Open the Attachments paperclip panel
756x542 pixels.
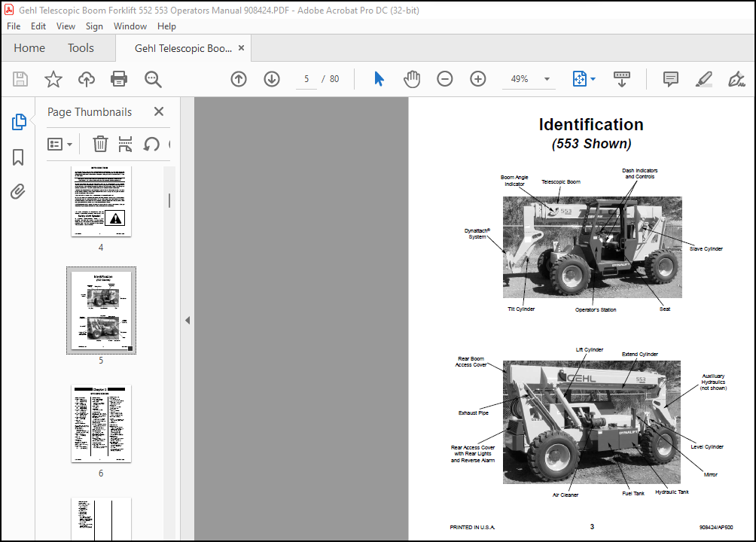pos(18,191)
